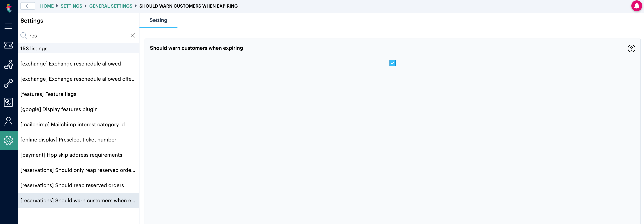Open the user account icon in sidebar
Screen dimensions: 644x224
click(9, 121)
